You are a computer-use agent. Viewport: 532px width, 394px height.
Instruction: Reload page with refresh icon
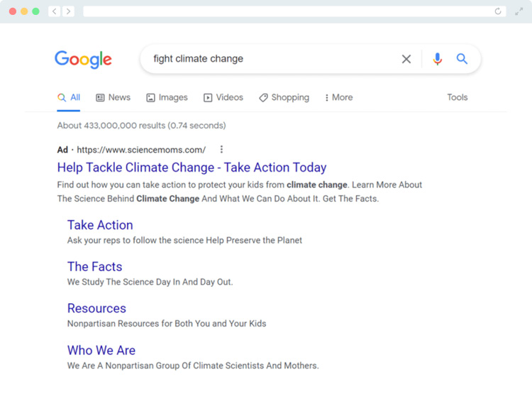click(x=498, y=11)
